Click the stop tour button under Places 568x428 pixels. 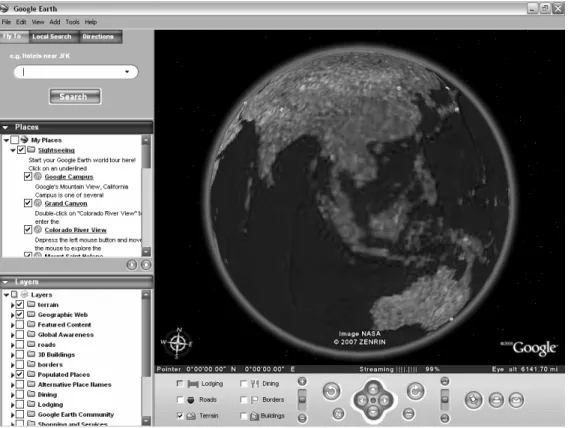click(146, 265)
